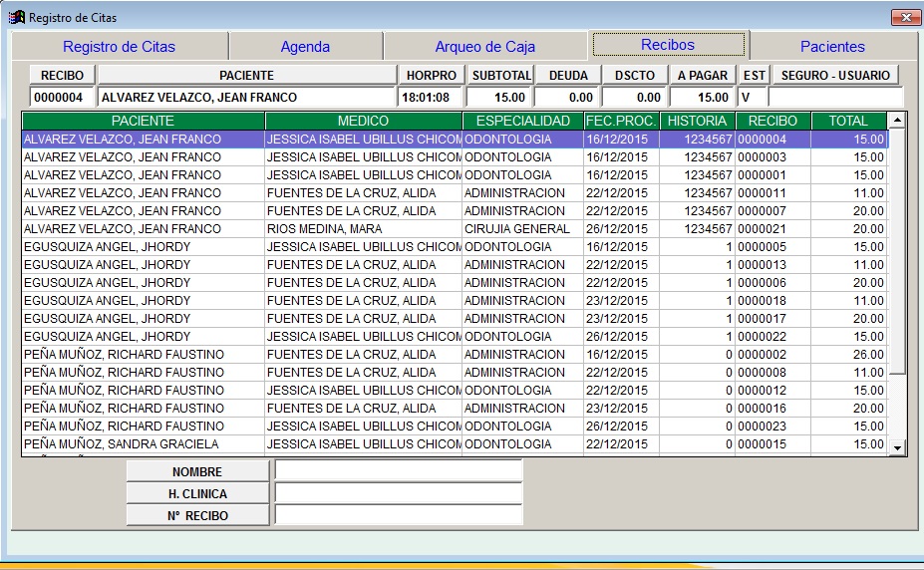Click the RECIBO header button
The image size is (924, 570).
click(62, 76)
